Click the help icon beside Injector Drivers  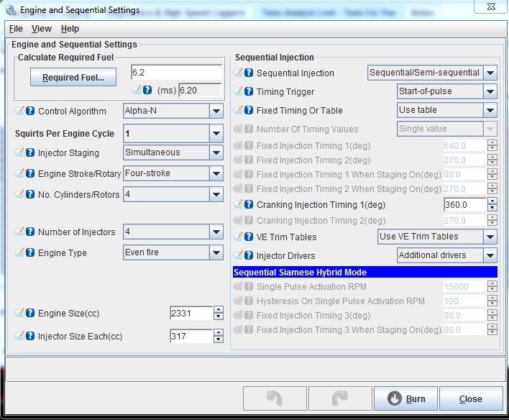(x=249, y=255)
